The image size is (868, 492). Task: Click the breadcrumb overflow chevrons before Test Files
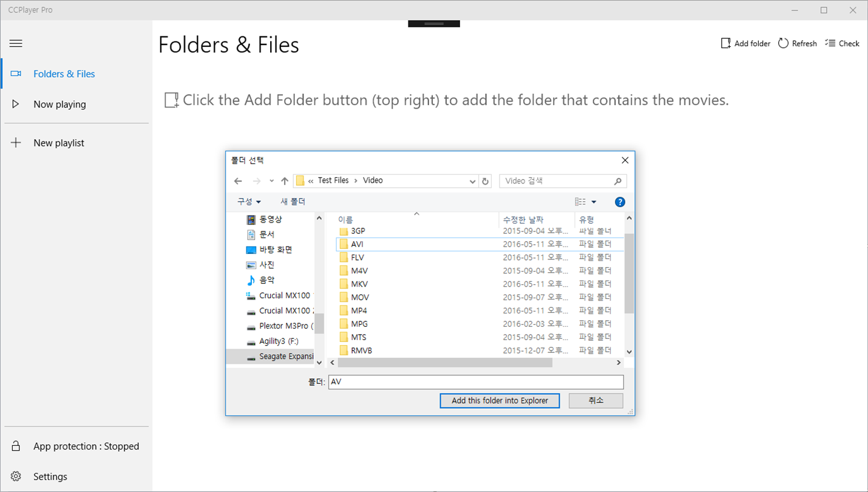click(311, 180)
